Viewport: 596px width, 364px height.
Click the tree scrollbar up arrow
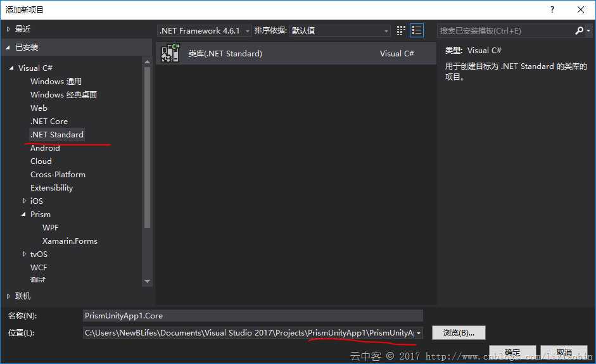click(147, 61)
